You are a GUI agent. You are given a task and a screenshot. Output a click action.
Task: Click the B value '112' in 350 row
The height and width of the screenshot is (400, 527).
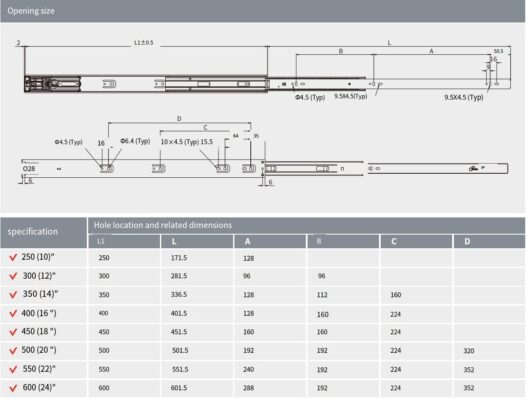coord(322,295)
